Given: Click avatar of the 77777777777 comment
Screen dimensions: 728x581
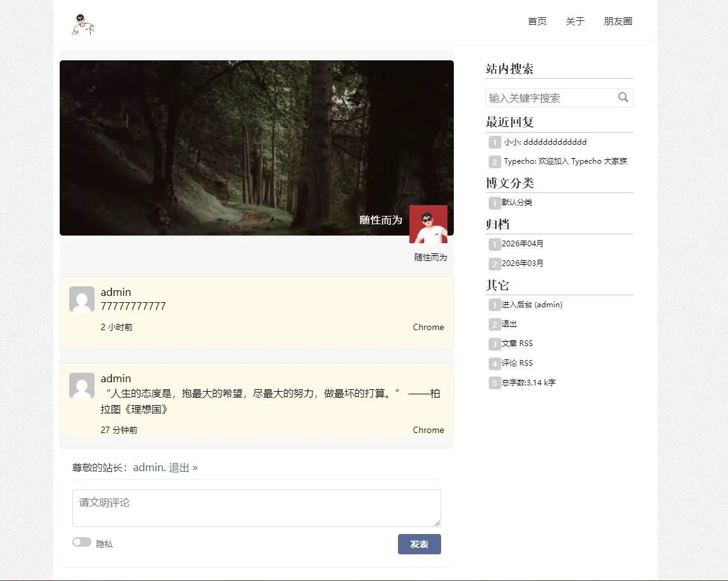Looking at the screenshot, I should coord(82,298).
